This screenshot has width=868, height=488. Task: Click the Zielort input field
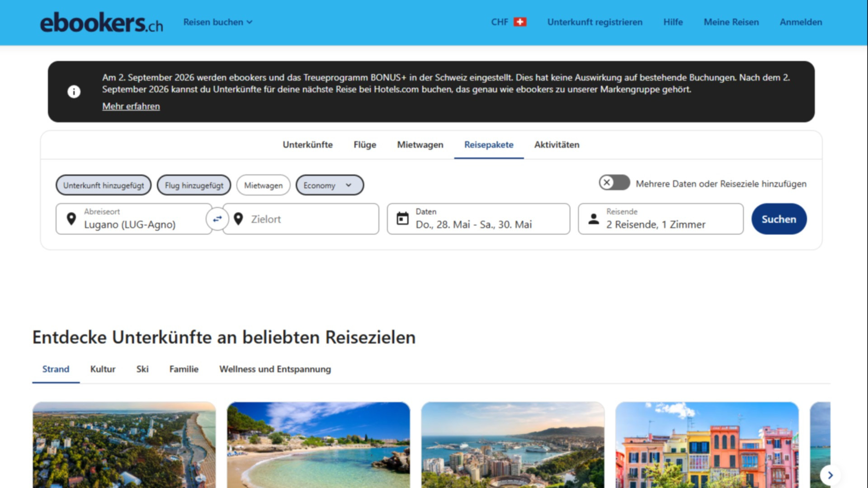pyautogui.click(x=301, y=219)
